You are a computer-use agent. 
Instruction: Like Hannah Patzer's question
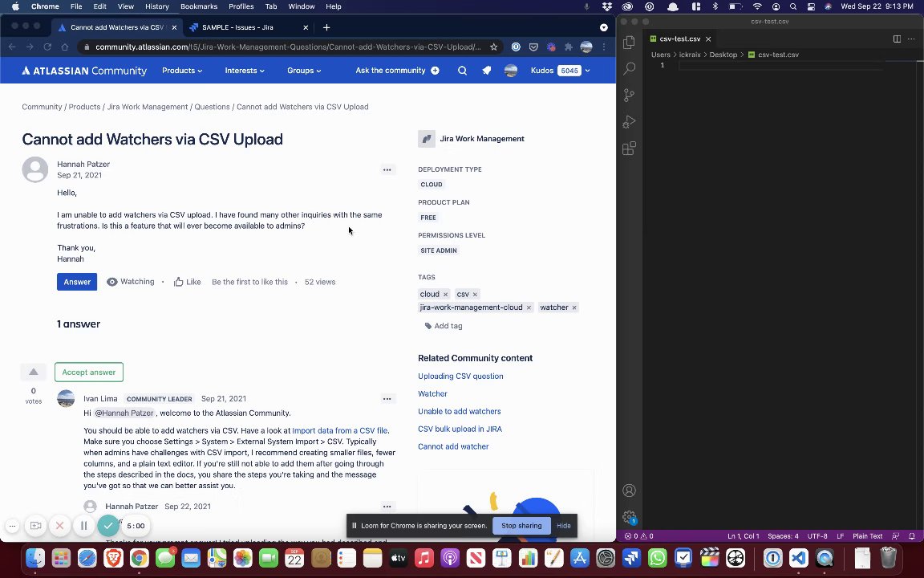tap(188, 282)
